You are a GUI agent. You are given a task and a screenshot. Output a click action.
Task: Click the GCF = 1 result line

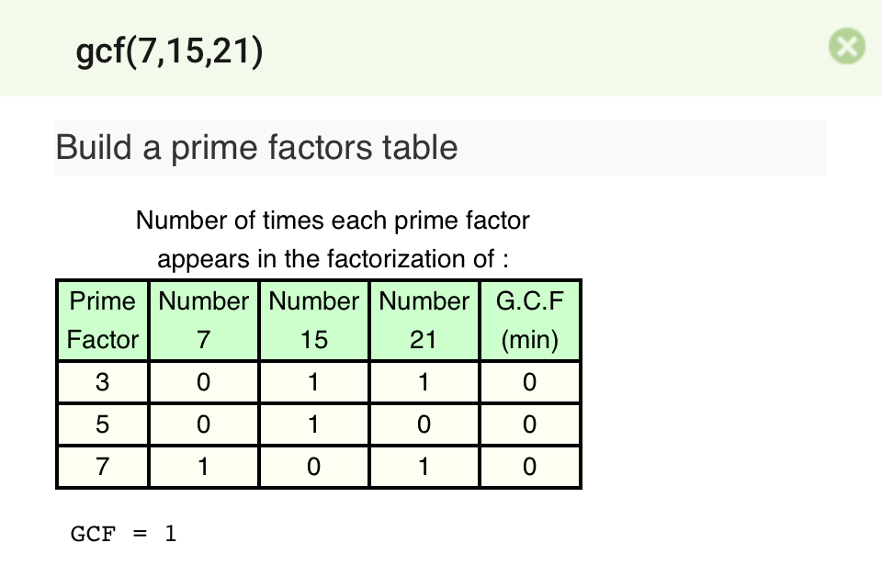coord(124,534)
